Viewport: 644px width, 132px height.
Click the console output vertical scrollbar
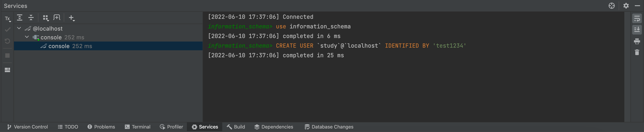click(x=627, y=67)
